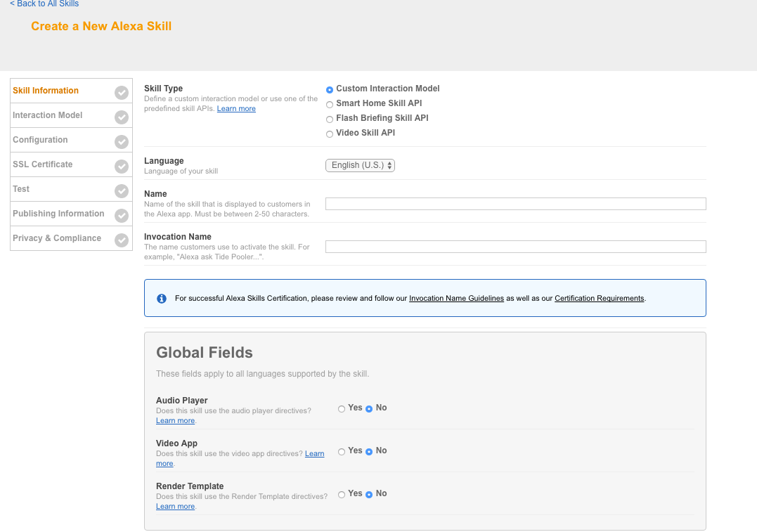The image size is (757, 532).
Task: Click Learn more link for Video App
Action: pos(314,454)
